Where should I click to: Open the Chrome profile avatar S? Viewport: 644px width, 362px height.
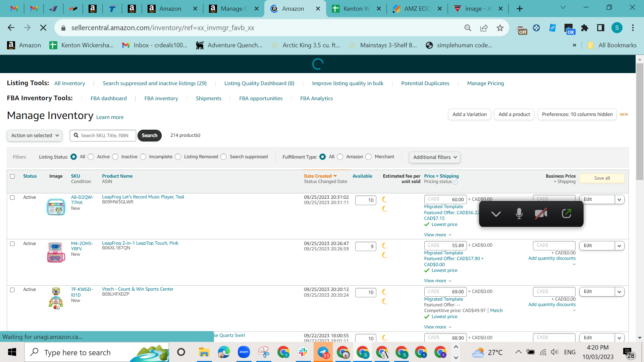tap(617, 28)
